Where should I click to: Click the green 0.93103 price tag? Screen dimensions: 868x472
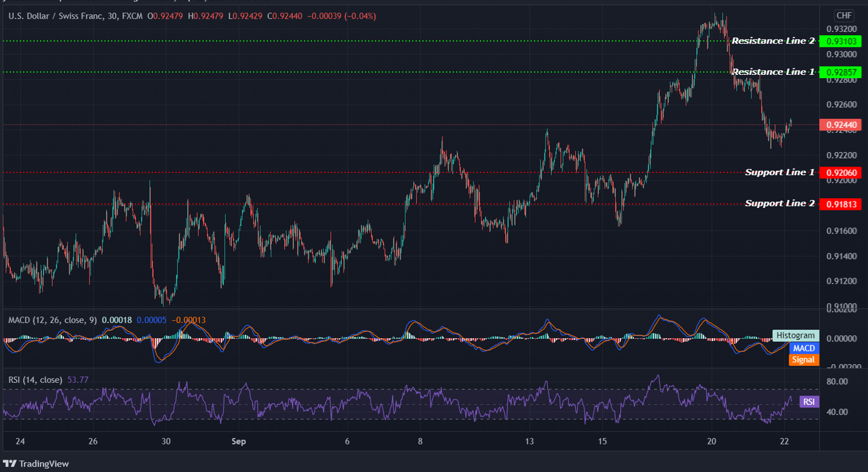click(840, 41)
